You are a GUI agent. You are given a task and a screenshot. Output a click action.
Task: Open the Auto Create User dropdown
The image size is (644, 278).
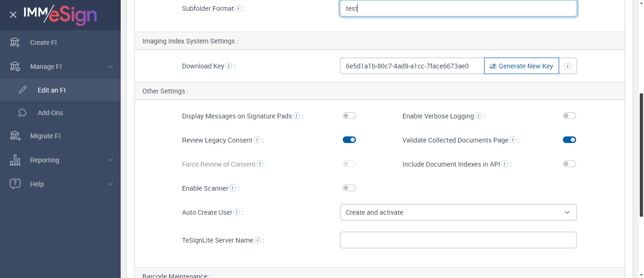pyautogui.click(x=458, y=212)
